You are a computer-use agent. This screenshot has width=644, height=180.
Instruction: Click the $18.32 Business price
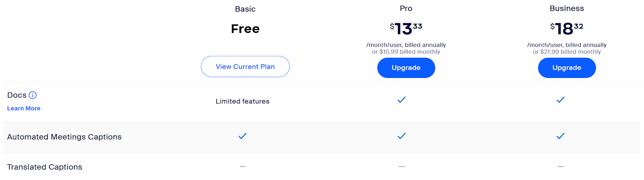click(x=566, y=29)
